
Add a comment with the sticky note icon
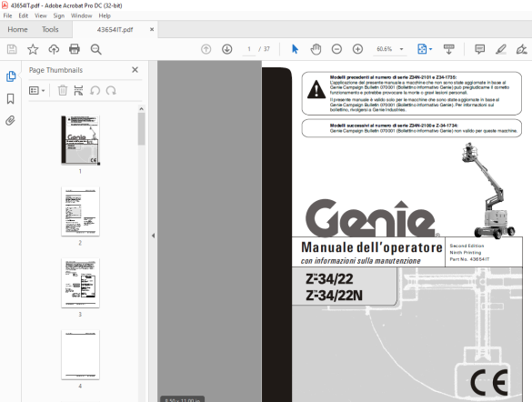479,49
